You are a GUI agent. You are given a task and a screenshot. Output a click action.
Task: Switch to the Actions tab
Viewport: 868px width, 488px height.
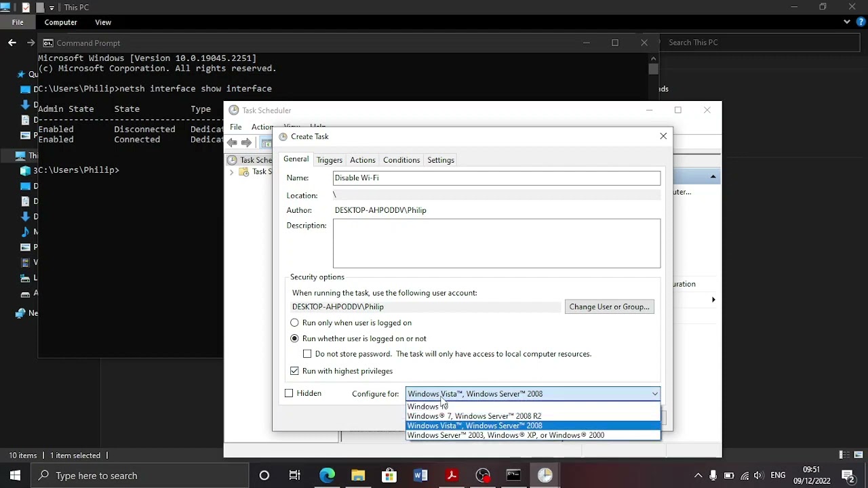tap(362, 160)
